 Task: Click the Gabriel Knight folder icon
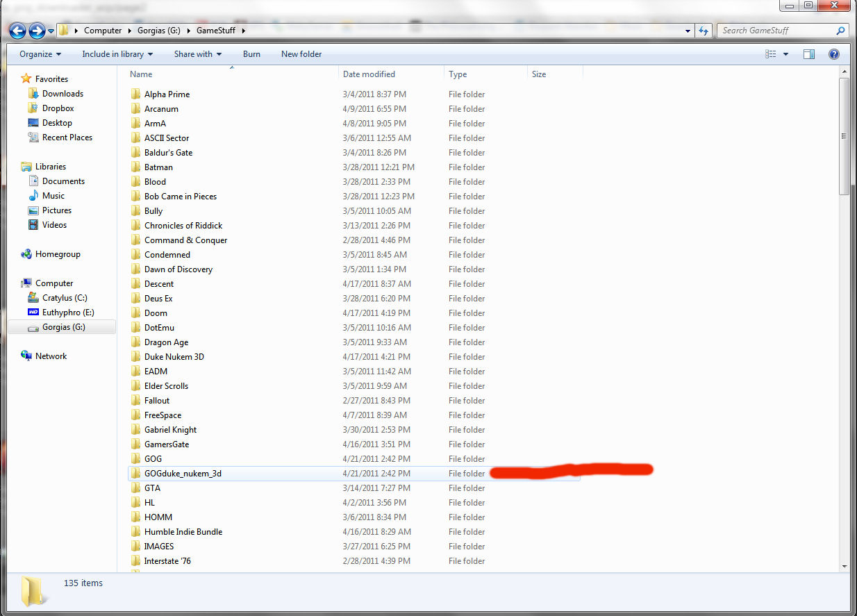coord(135,430)
